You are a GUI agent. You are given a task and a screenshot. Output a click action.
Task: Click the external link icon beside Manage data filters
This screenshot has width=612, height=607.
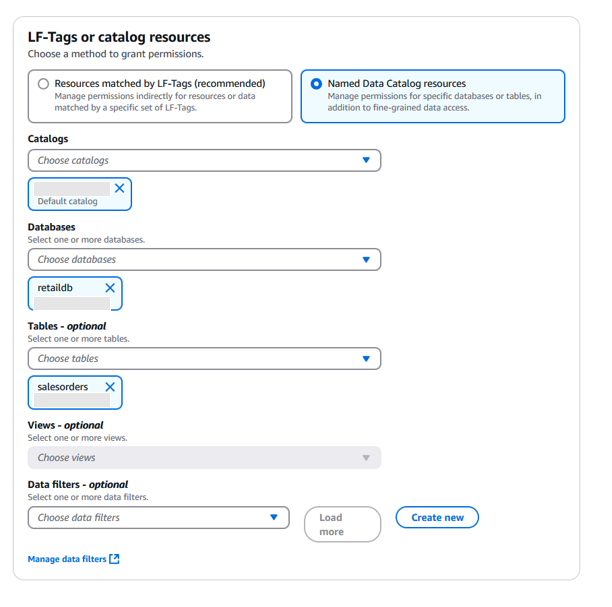[114, 559]
